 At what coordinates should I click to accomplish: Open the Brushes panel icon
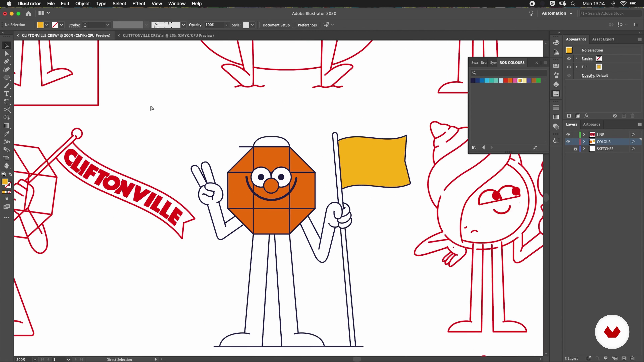(556, 75)
